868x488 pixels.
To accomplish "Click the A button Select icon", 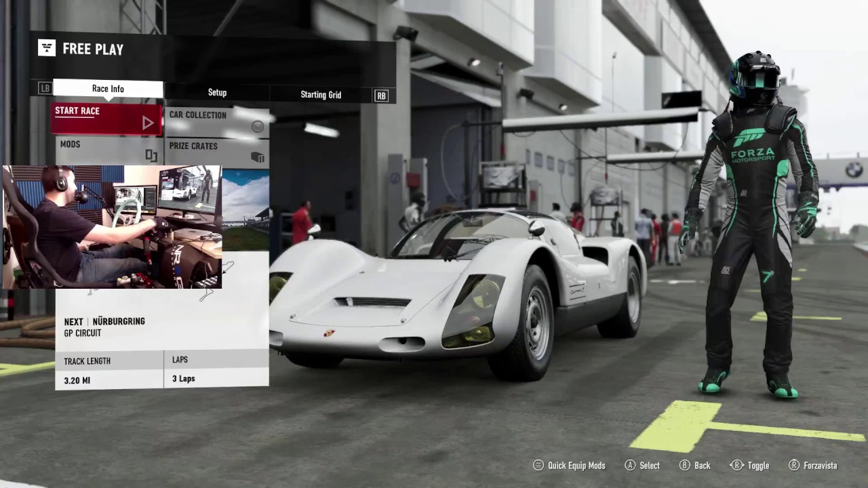I will [630, 466].
